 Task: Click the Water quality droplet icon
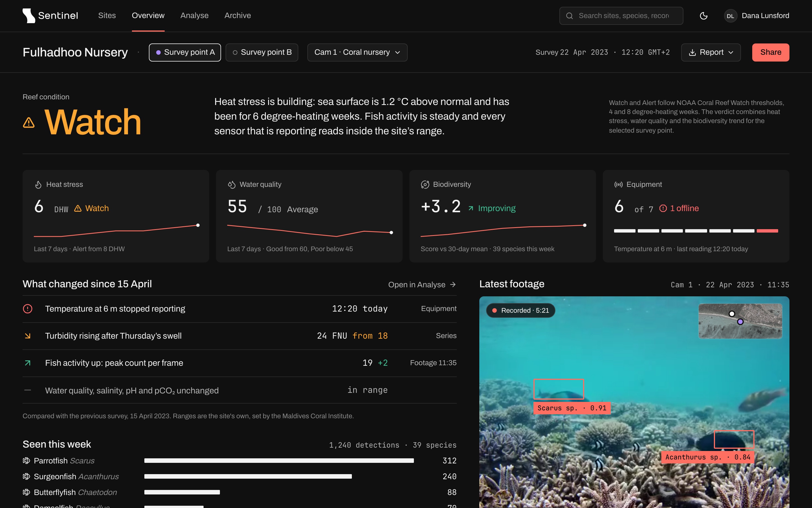[231, 185]
